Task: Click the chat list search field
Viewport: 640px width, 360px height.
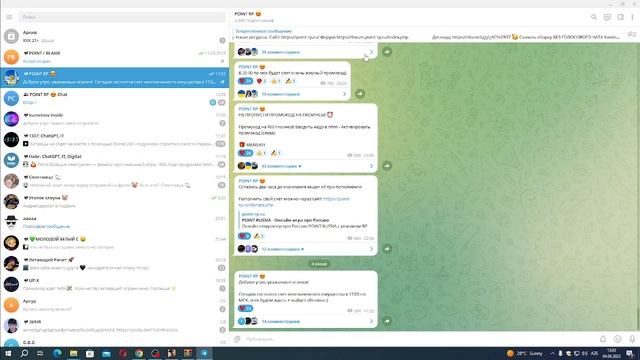Action: [122, 17]
